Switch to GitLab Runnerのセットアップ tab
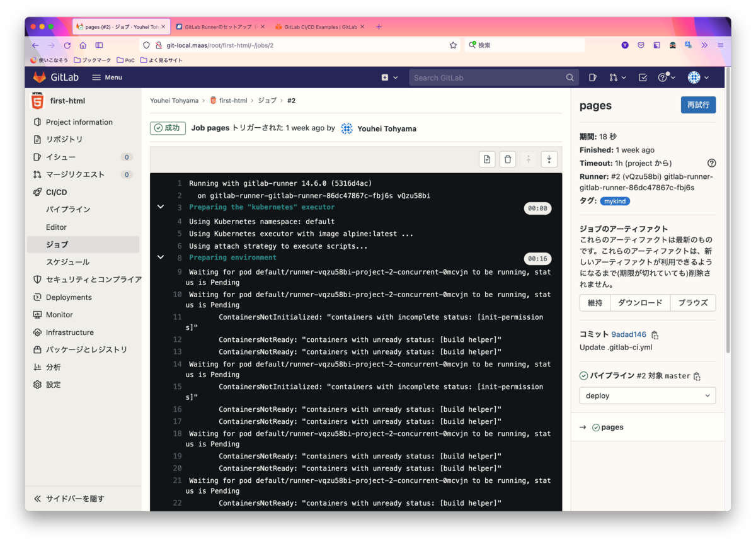Viewport: 756px width, 544px height. [x=220, y=27]
